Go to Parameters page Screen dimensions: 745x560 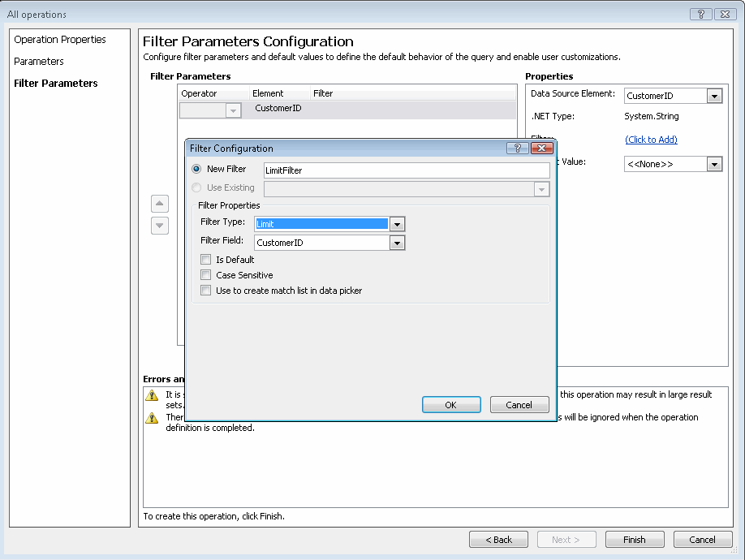[x=38, y=61]
